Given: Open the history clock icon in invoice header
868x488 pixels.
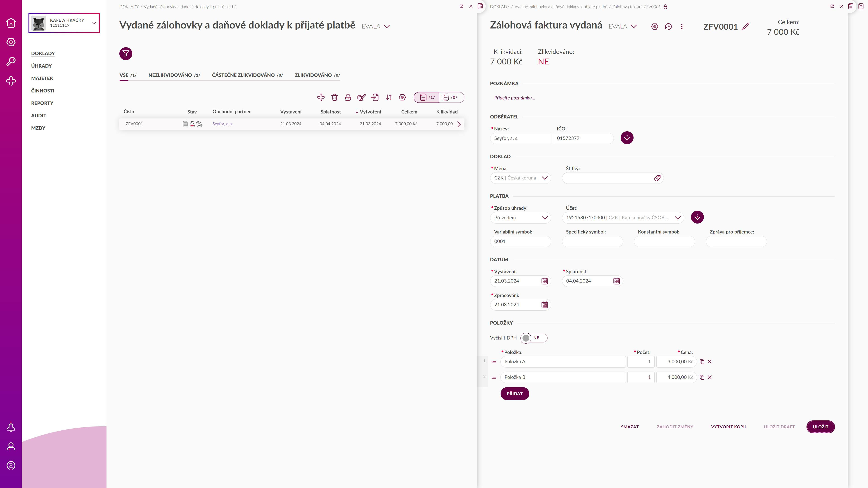Looking at the screenshot, I should pyautogui.click(x=668, y=26).
